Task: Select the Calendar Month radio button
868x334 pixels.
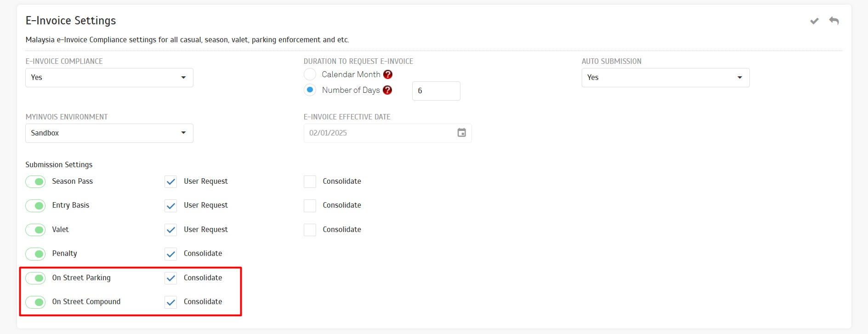Action: tap(310, 74)
